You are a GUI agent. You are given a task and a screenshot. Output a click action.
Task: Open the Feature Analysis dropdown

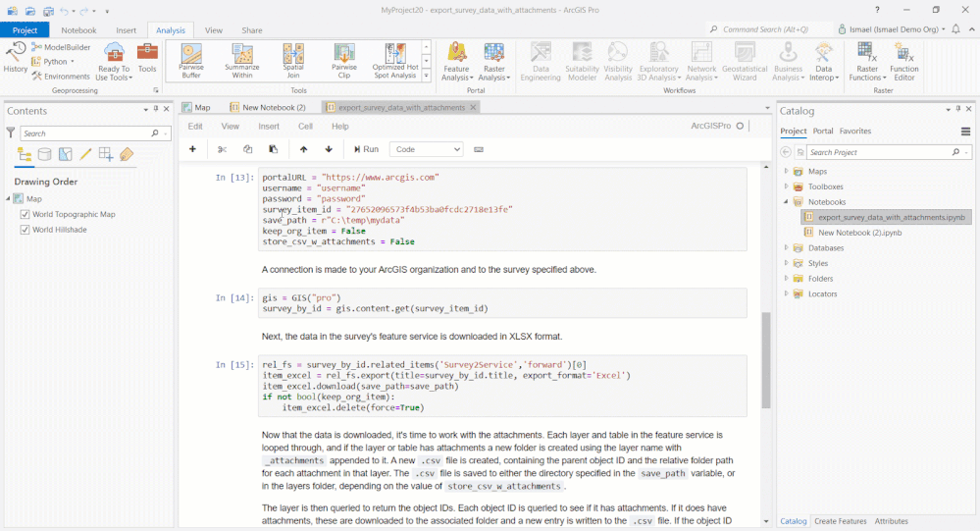(457, 61)
